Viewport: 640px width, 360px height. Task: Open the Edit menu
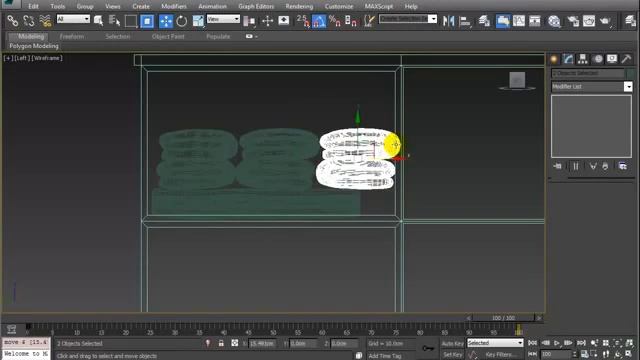click(33, 7)
